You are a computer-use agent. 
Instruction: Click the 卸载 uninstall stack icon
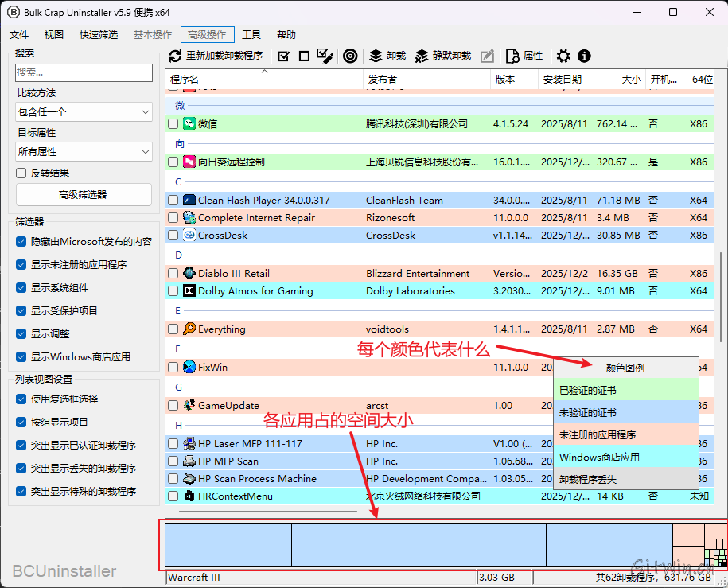tap(376, 56)
